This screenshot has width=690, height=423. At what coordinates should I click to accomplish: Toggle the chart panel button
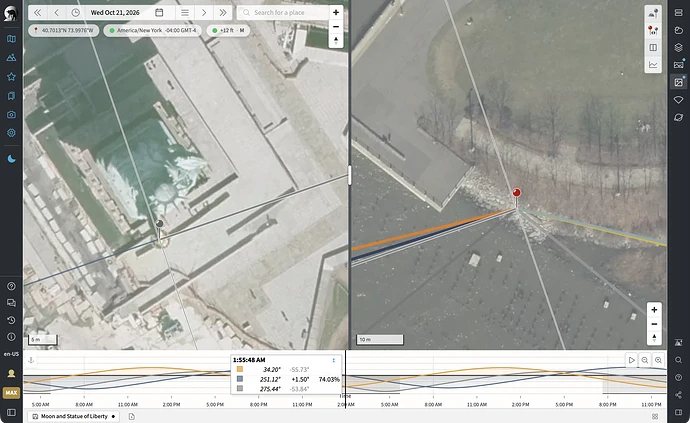pyautogui.click(x=653, y=65)
